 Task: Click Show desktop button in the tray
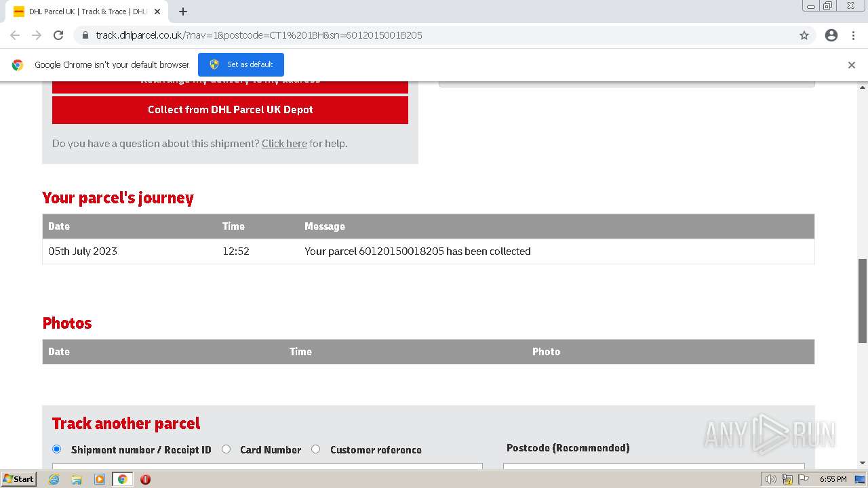861,479
